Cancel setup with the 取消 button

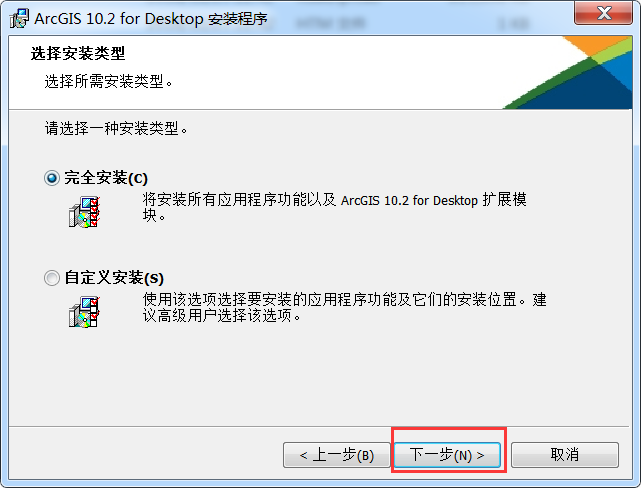tap(565, 455)
